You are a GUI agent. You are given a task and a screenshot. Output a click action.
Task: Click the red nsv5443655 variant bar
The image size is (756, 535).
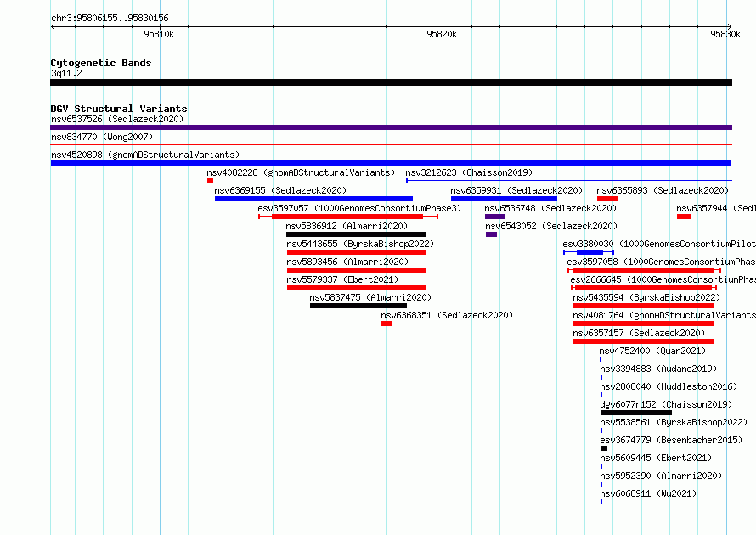(x=356, y=252)
